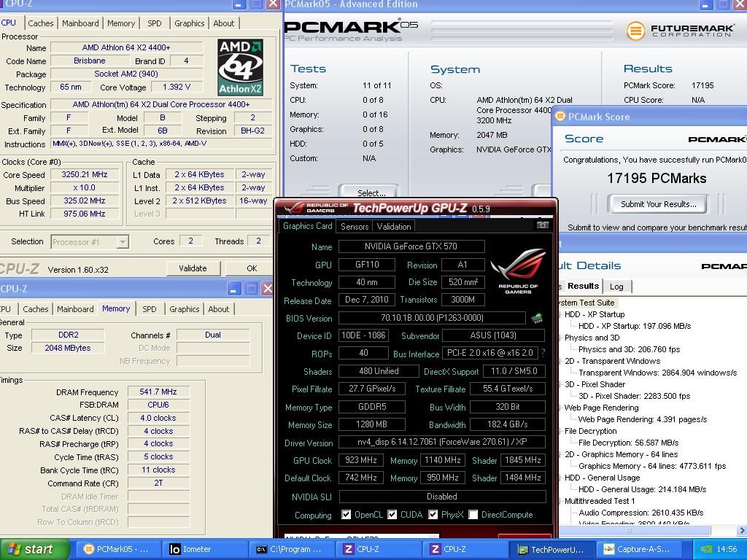The height and width of the screenshot is (560, 747).
Task: Click the taskbar clock showing 14:56
Action: 727,549
